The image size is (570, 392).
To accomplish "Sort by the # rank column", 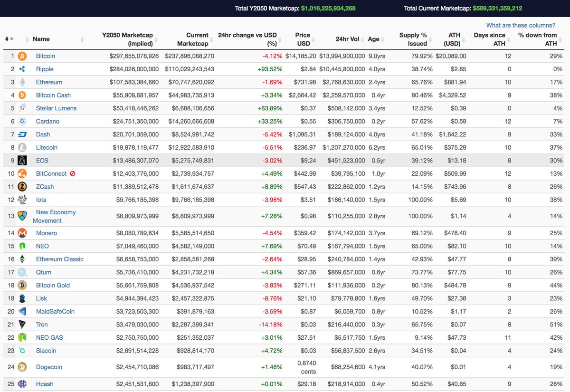I will [x=9, y=39].
